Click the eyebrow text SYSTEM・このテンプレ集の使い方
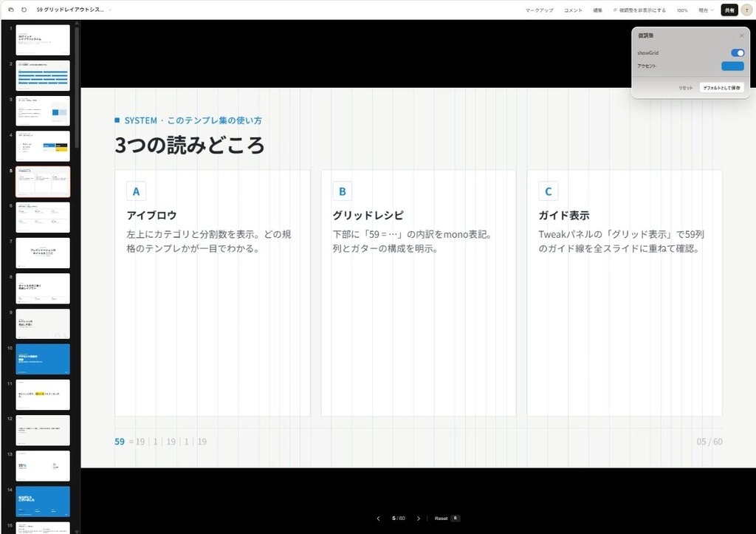 coord(193,120)
